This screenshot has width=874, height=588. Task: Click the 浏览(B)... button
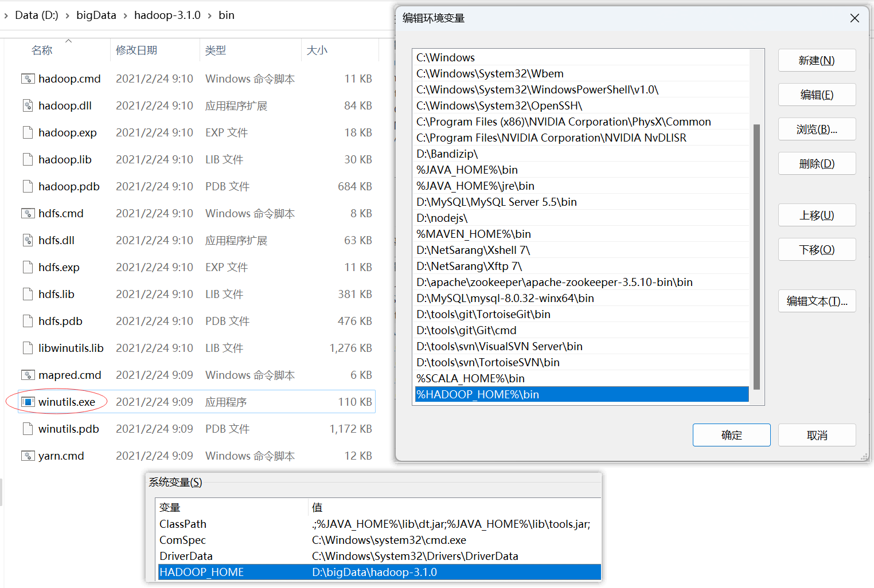point(817,129)
